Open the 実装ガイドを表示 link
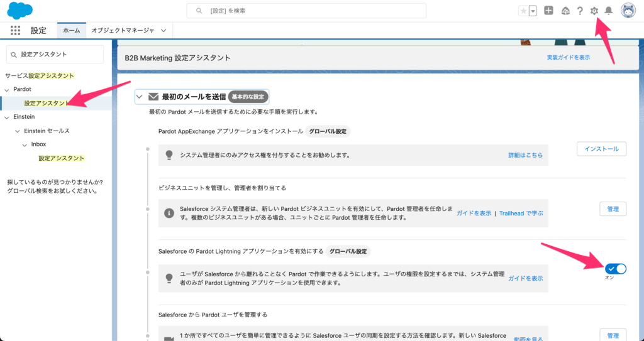This screenshot has height=341, width=644. (x=569, y=57)
